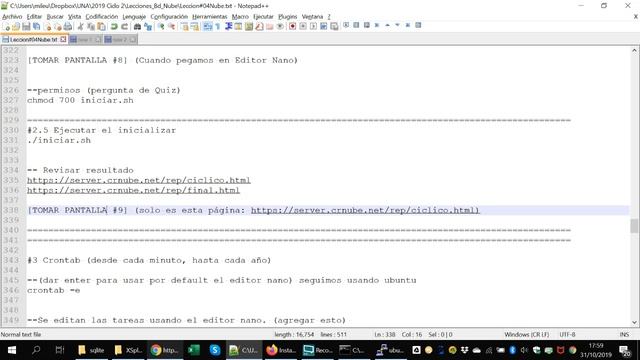Click the Redo arrow icon
This screenshot has width=640, height=360.
[x=124, y=27]
